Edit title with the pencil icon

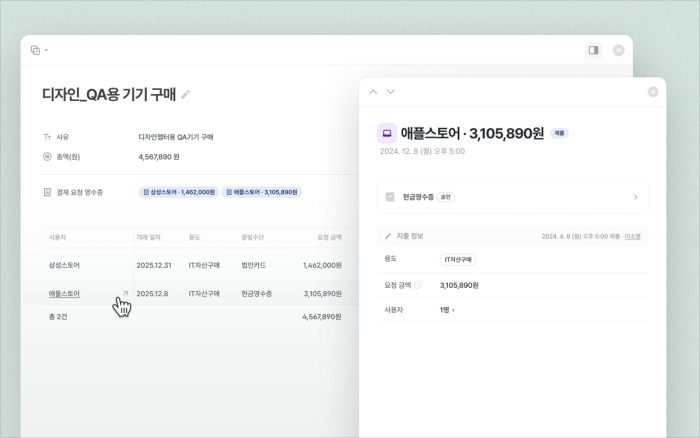[x=185, y=95]
